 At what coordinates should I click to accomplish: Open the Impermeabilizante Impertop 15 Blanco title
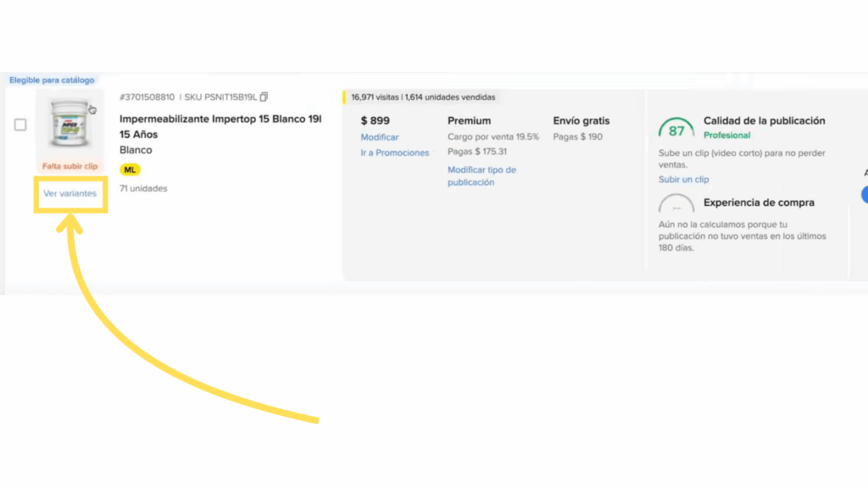tap(220, 119)
